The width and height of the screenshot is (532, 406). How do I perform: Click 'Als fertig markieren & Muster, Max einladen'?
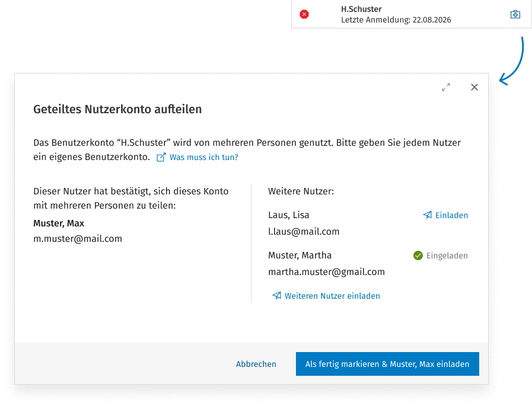tap(387, 364)
